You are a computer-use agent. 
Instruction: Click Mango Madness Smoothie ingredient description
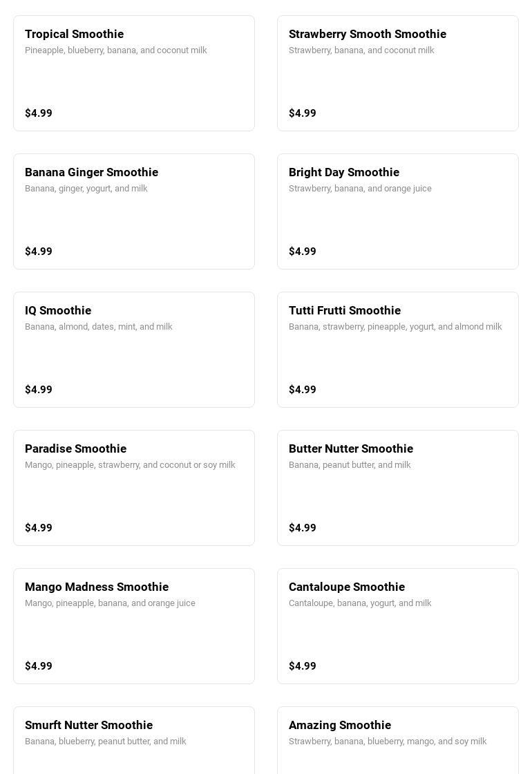click(110, 603)
